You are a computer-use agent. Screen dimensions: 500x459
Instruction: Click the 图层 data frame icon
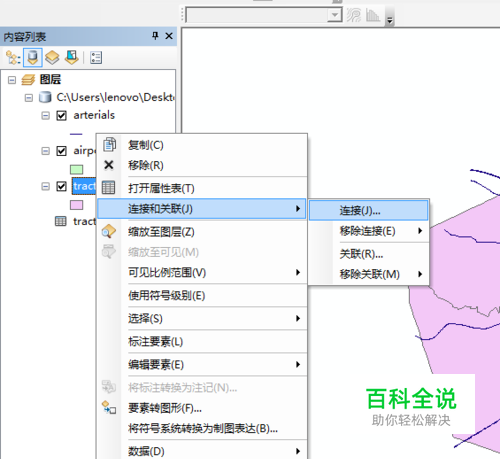tap(28, 80)
